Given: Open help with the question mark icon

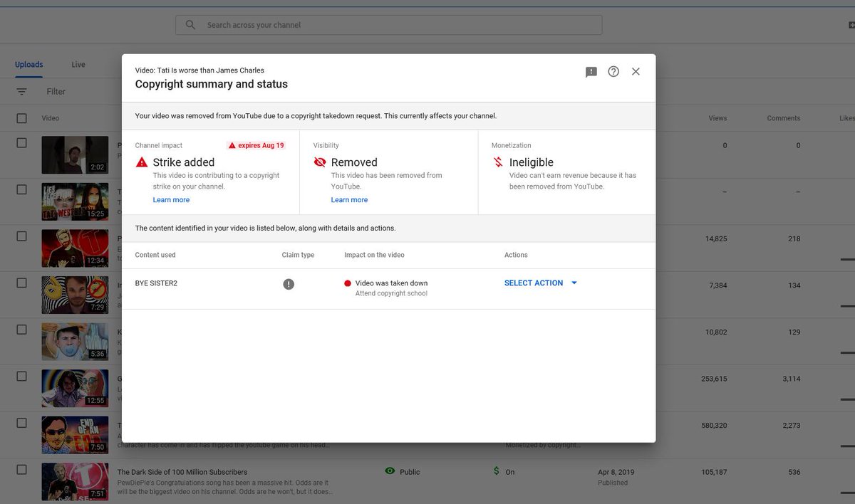Looking at the screenshot, I should [x=613, y=72].
